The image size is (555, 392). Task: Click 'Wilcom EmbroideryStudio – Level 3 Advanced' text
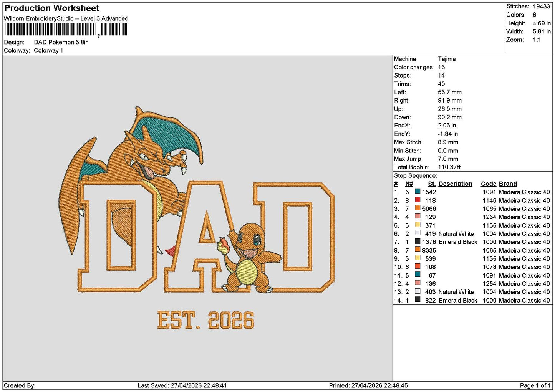[66, 18]
